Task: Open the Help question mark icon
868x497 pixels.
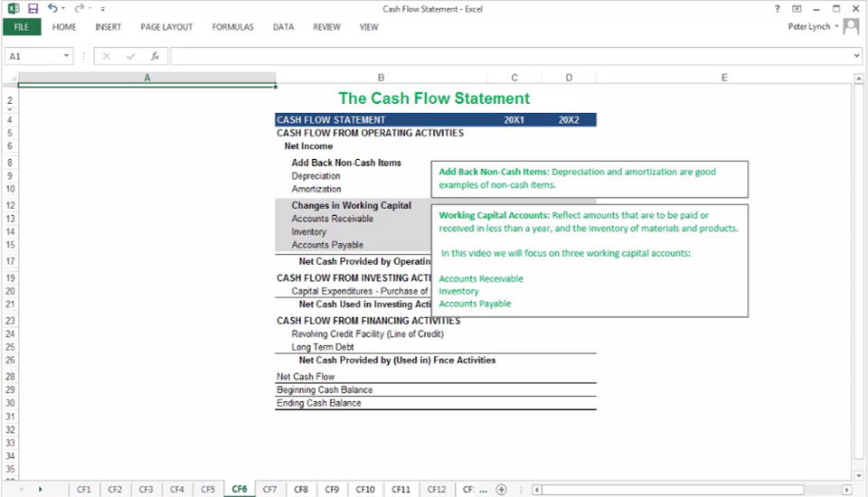Action: tap(778, 9)
